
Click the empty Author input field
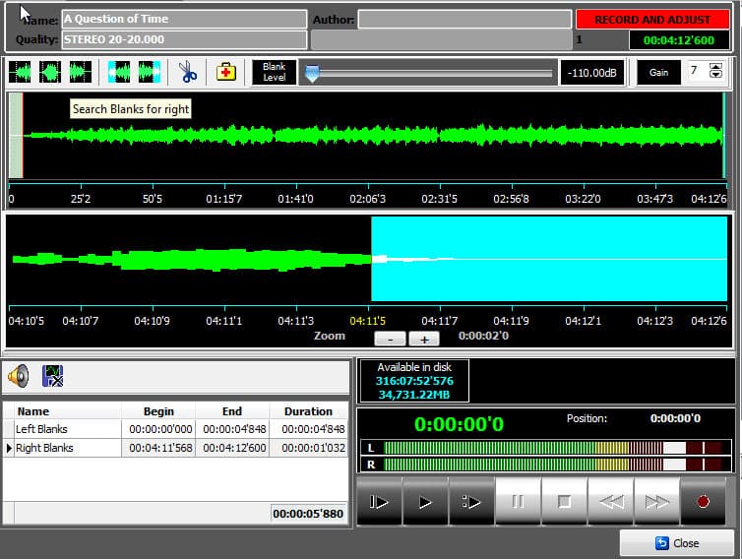point(464,20)
